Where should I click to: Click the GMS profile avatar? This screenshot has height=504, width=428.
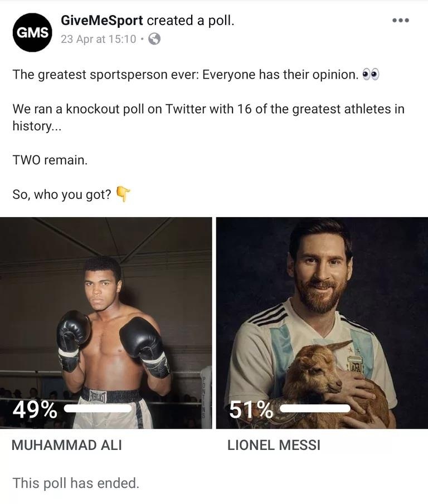tap(32, 32)
